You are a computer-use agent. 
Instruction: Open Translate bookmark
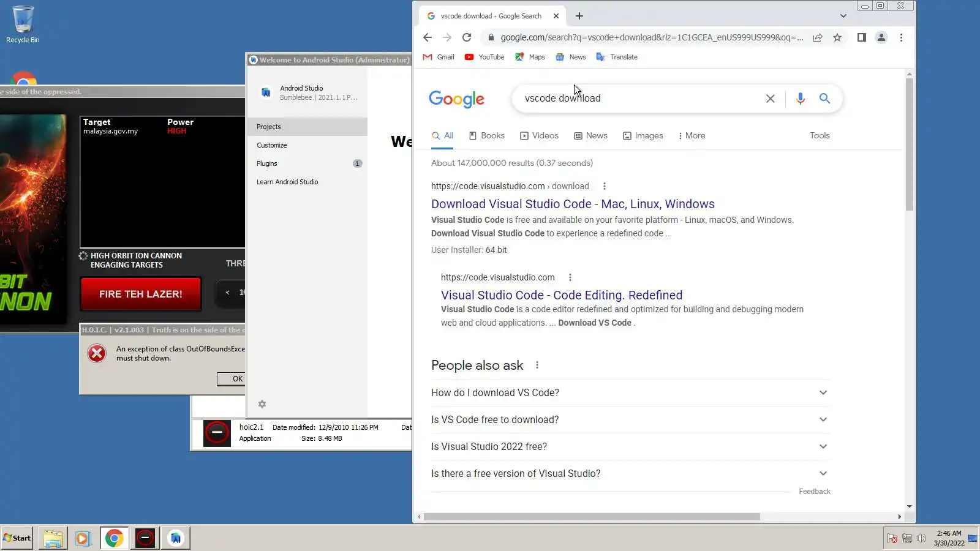coord(617,57)
